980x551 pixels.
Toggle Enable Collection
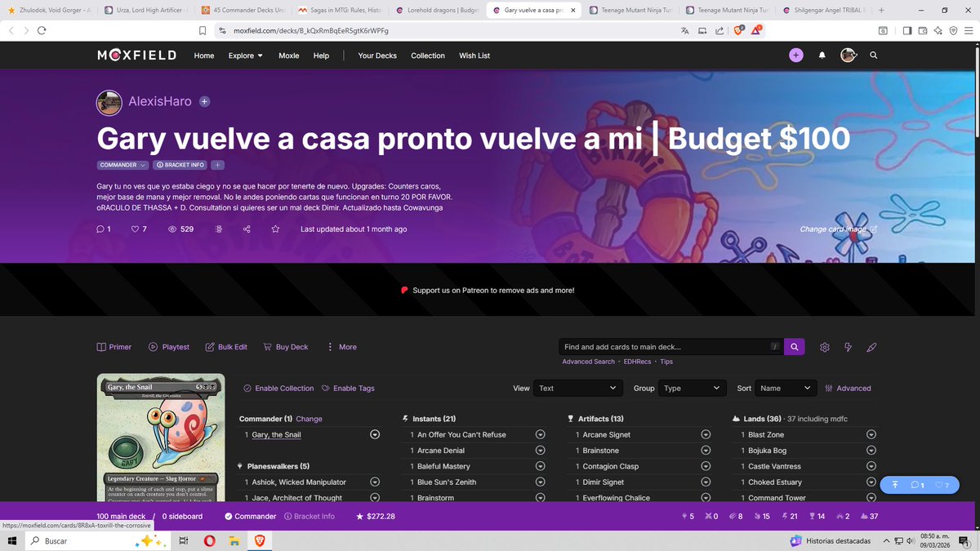[279, 389]
